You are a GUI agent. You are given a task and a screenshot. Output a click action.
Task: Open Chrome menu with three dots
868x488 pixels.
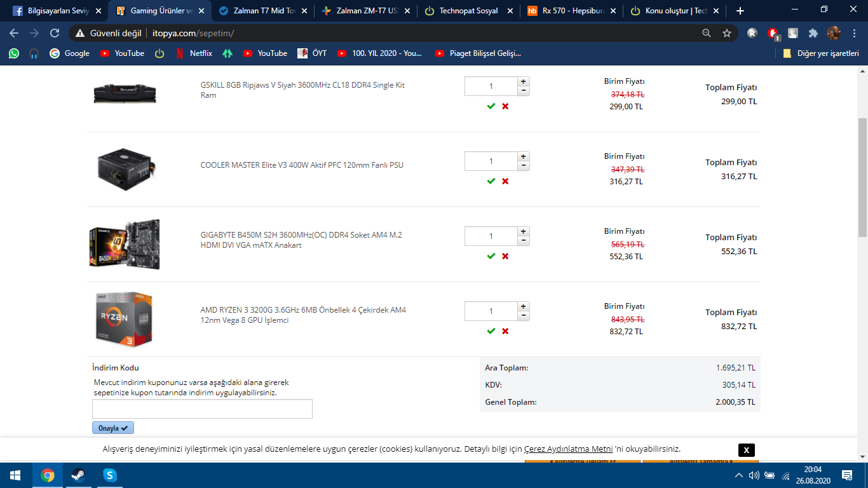[x=853, y=33]
